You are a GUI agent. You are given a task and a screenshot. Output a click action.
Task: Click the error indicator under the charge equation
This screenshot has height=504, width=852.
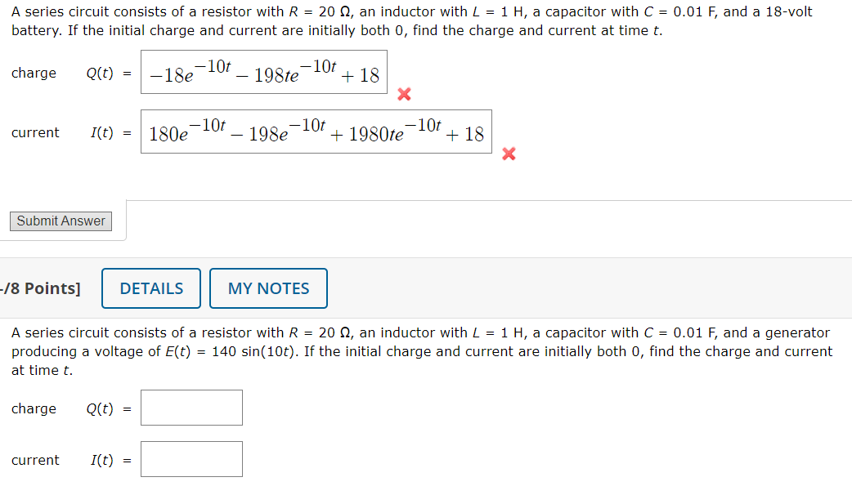pos(402,94)
